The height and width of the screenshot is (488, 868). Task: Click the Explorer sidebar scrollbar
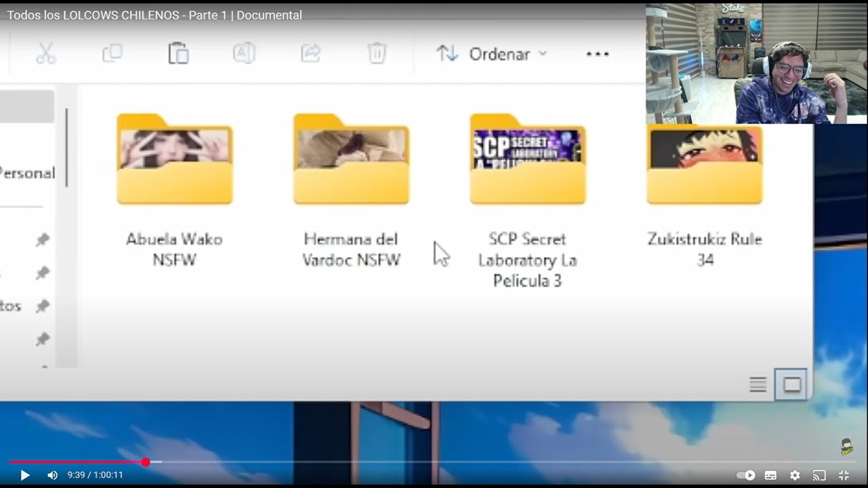pyautogui.click(x=66, y=147)
